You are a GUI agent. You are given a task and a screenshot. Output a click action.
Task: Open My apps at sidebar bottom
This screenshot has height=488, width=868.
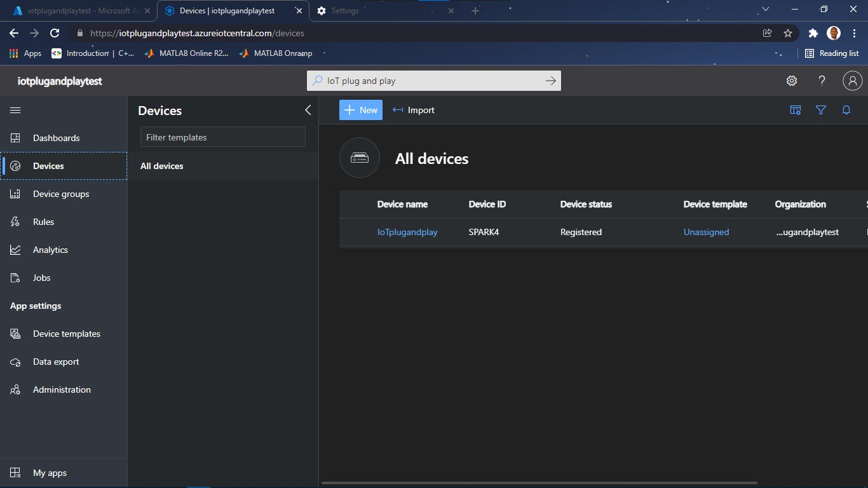[64, 473]
